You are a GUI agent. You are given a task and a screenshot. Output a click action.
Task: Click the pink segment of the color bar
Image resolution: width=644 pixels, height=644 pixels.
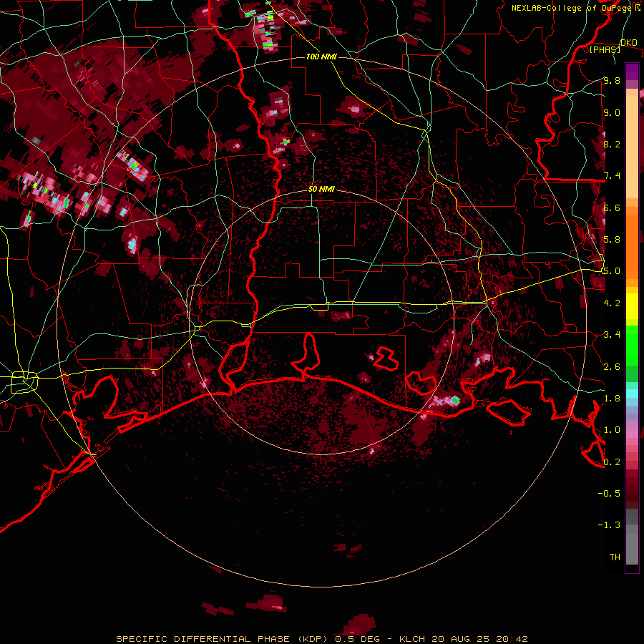[x=632, y=434]
